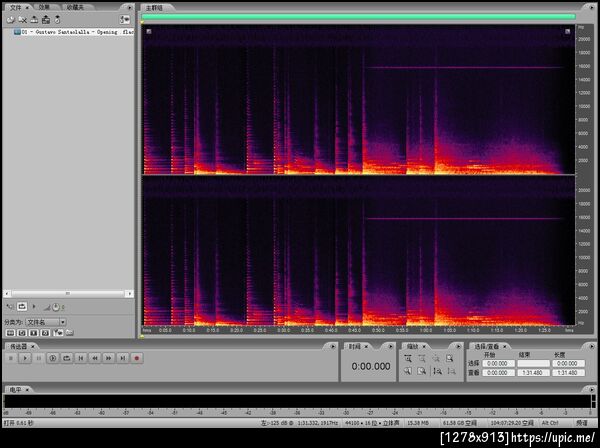
Task: Click the red Record button
Action: point(137,358)
